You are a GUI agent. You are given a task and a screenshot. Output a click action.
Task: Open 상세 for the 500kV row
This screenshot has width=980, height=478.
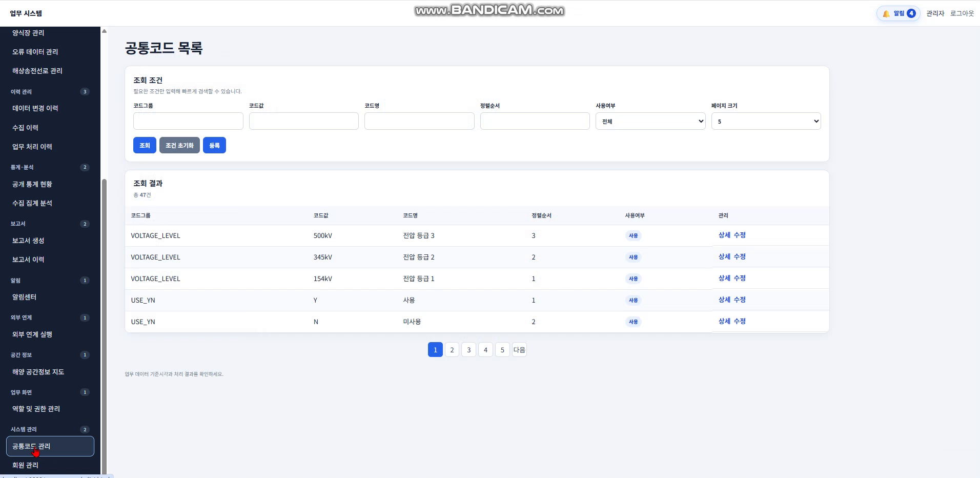point(724,235)
